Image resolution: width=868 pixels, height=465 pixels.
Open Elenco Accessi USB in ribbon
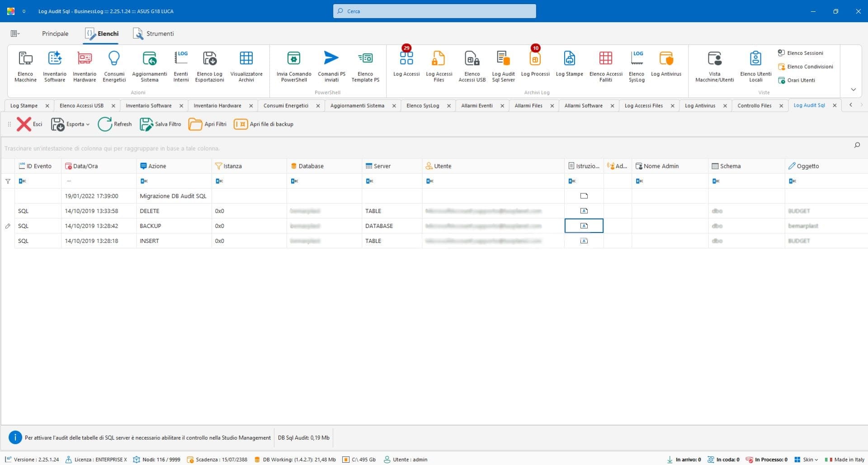pyautogui.click(x=472, y=66)
